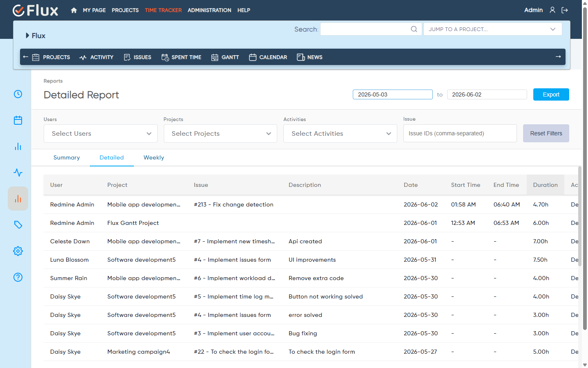Focus the Search input field
588x368 pixels.
click(x=371, y=29)
